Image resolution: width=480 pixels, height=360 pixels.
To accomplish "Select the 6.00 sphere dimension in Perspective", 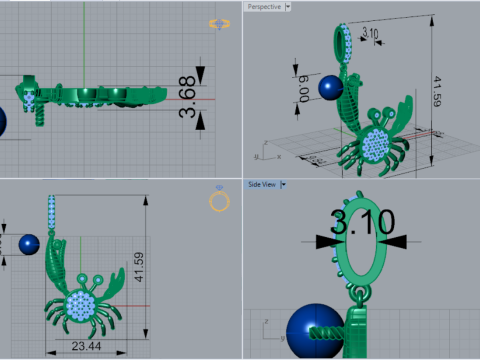I will click(x=304, y=89).
